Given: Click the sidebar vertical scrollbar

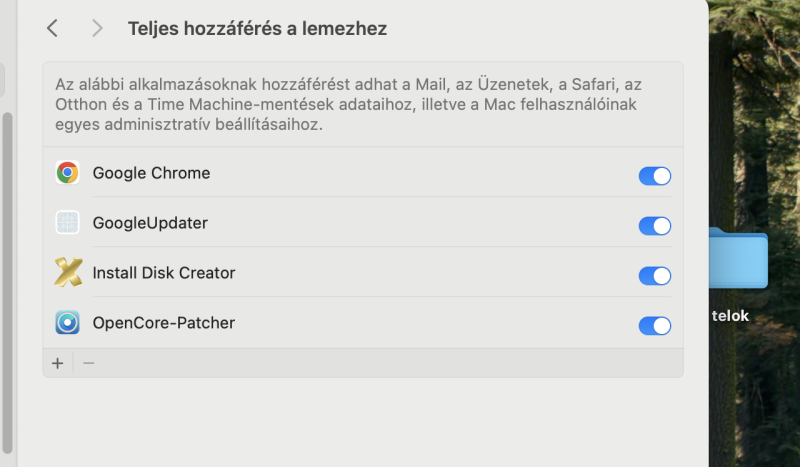Looking at the screenshot, I should click(x=8, y=280).
